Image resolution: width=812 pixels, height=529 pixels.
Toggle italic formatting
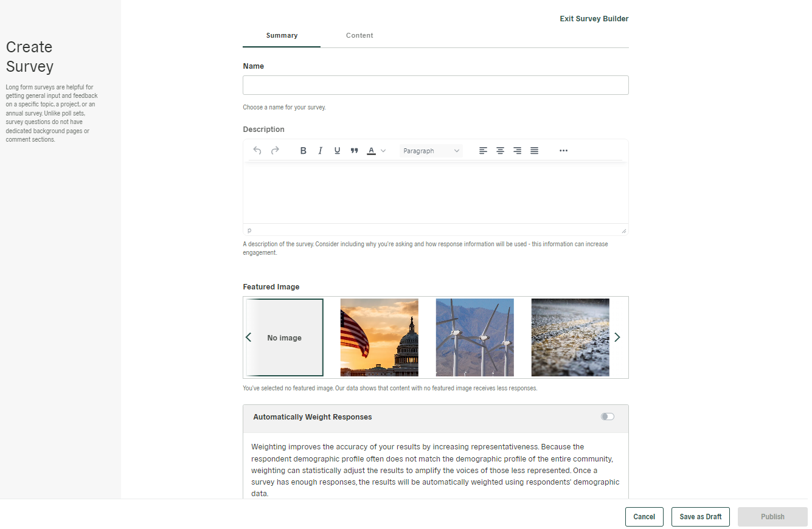[x=320, y=151]
